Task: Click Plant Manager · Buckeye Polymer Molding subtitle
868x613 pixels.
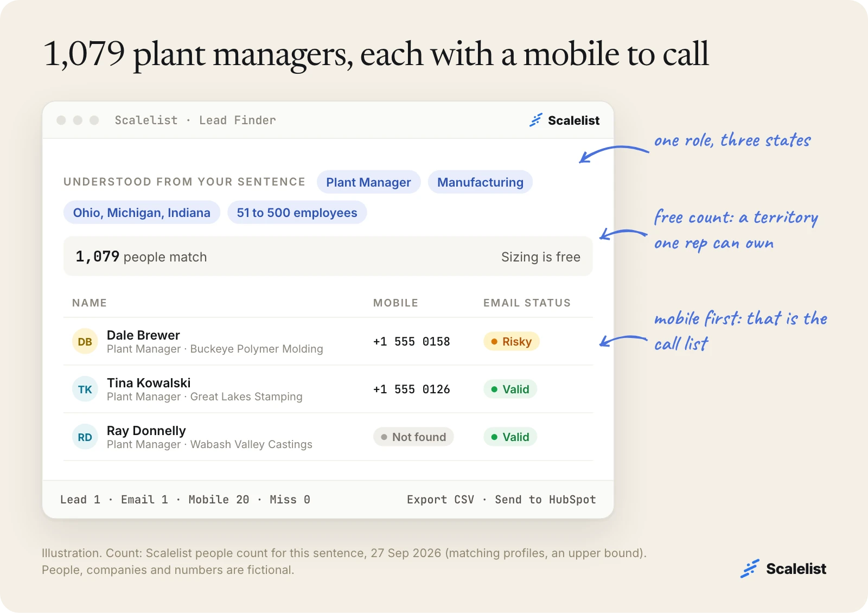Action: click(215, 349)
